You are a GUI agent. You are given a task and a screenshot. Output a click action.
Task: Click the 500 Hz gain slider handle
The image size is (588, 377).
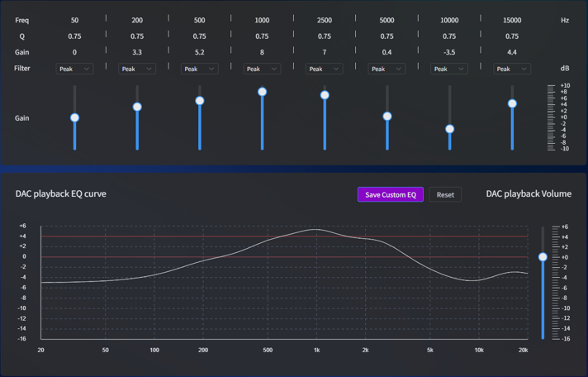(200, 101)
